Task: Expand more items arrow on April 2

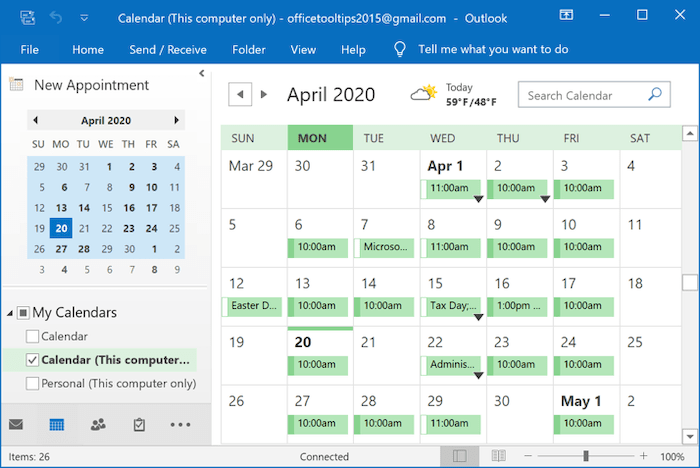Action: click(x=545, y=199)
